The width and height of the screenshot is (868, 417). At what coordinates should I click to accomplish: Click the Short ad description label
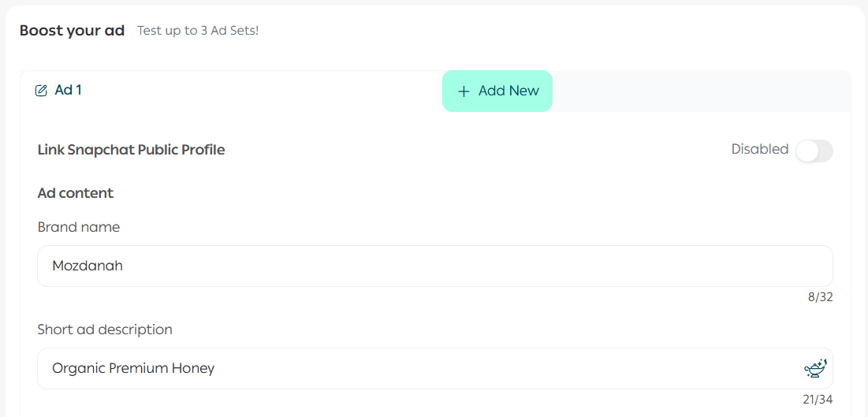[105, 330]
